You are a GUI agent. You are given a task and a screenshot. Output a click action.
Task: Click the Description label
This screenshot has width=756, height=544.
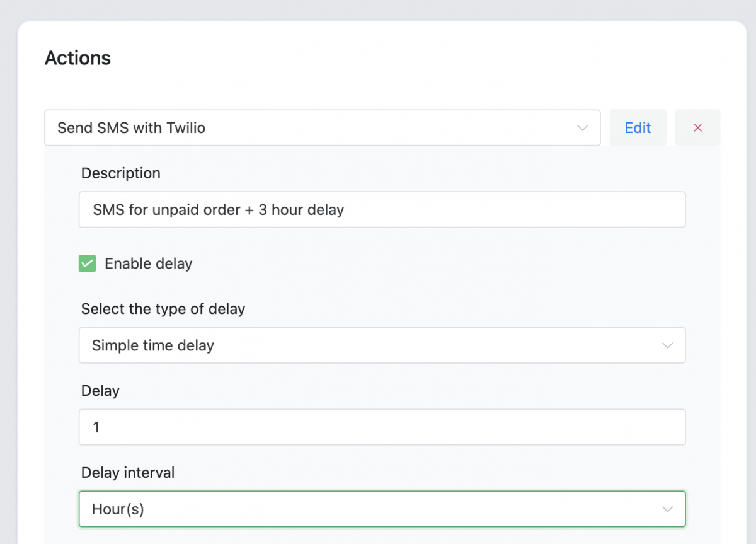(121, 173)
